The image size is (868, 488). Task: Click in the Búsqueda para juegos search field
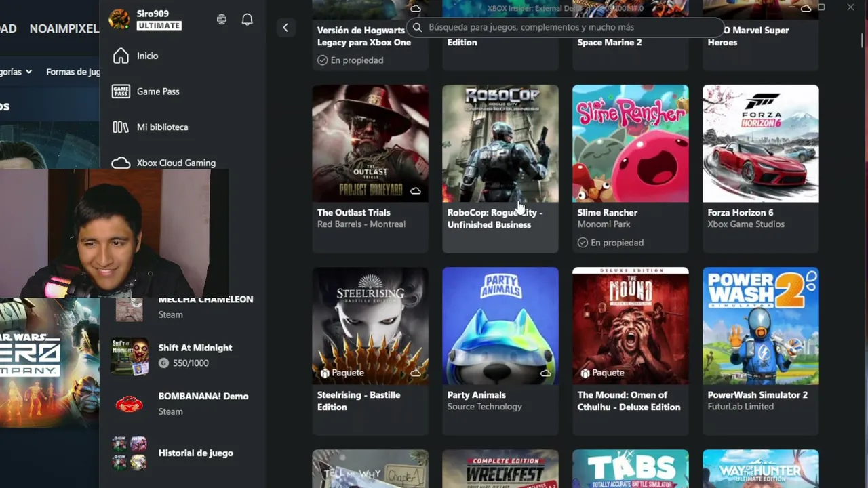(x=566, y=27)
